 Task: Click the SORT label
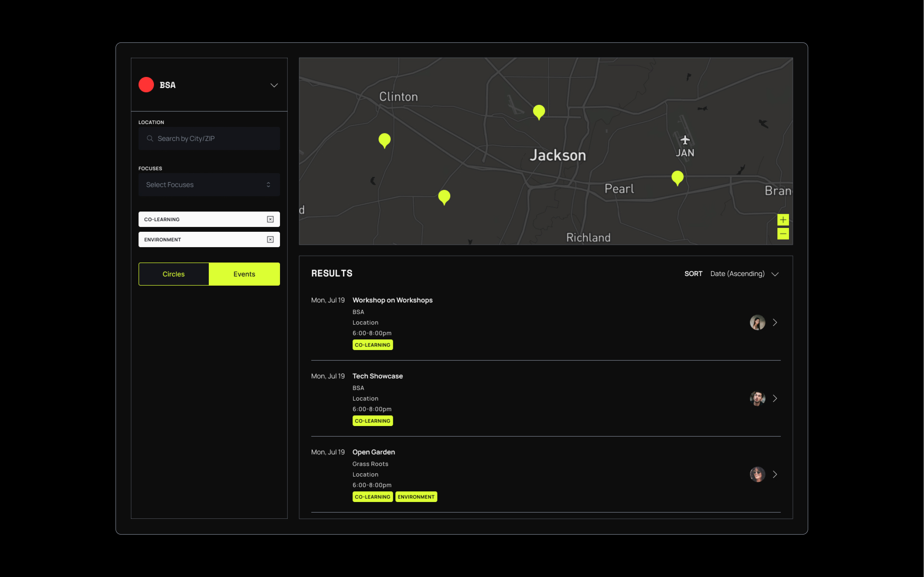(693, 274)
